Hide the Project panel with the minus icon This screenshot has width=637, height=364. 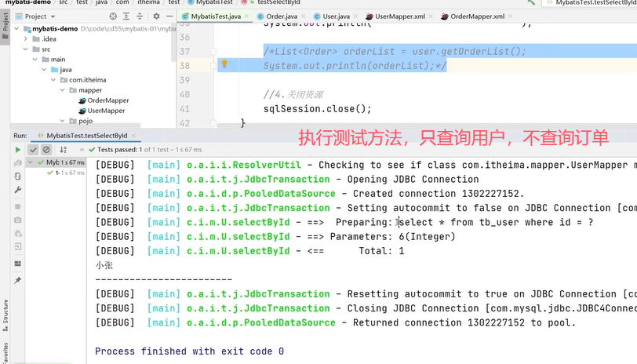pyautogui.click(x=169, y=16)
